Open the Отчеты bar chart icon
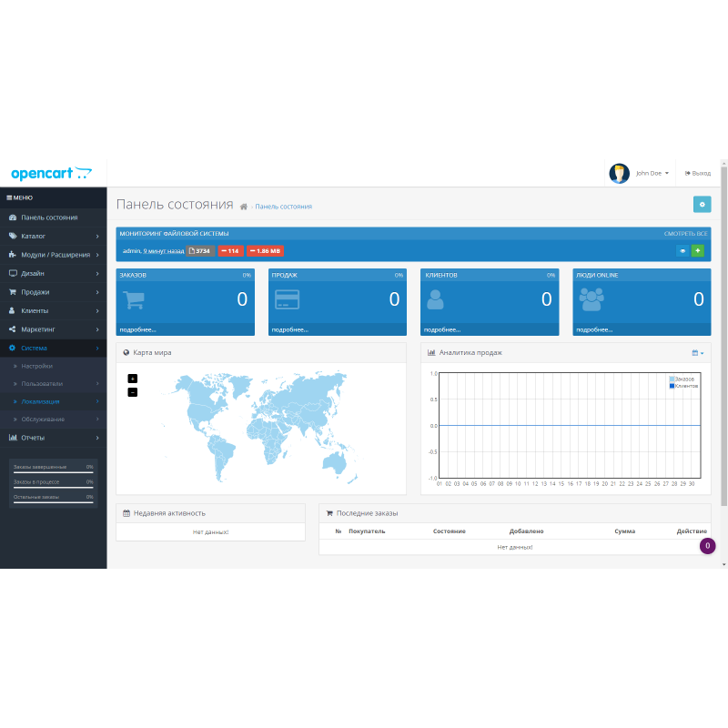Screen dimensions: 728x728 [13, 439]
